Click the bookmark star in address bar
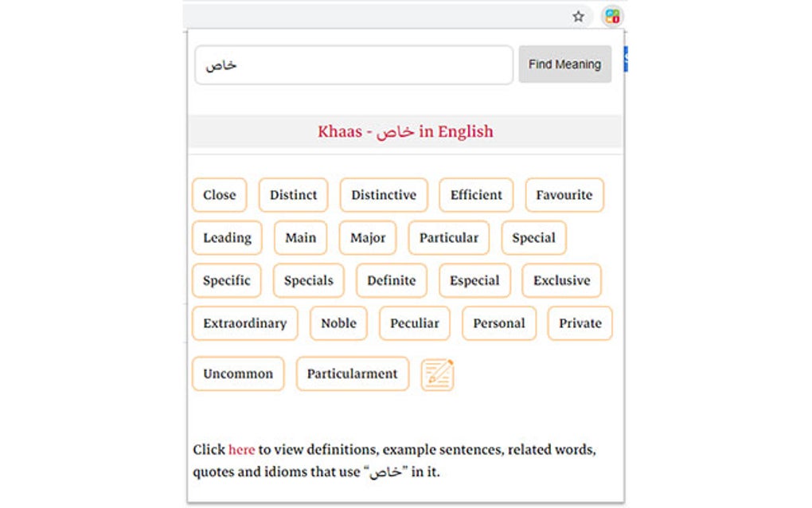Screen dimensions: 812x508 coord(578,16)
